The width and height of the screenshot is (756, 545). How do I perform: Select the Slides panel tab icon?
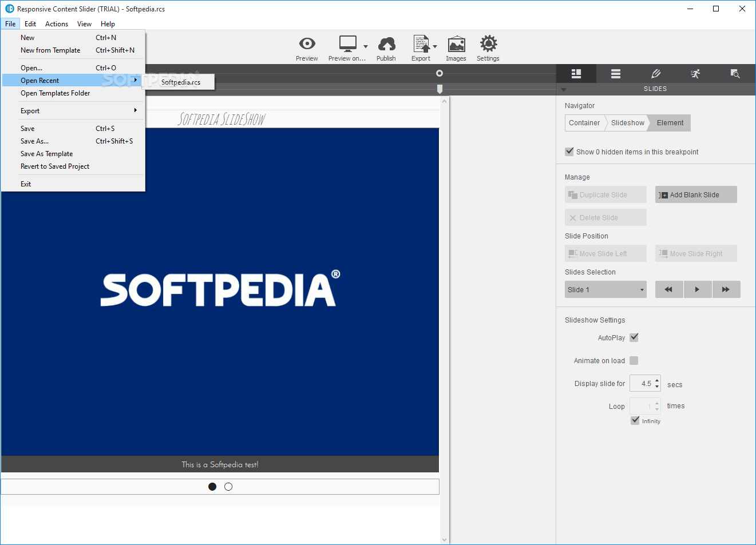[x=576, y=74]
